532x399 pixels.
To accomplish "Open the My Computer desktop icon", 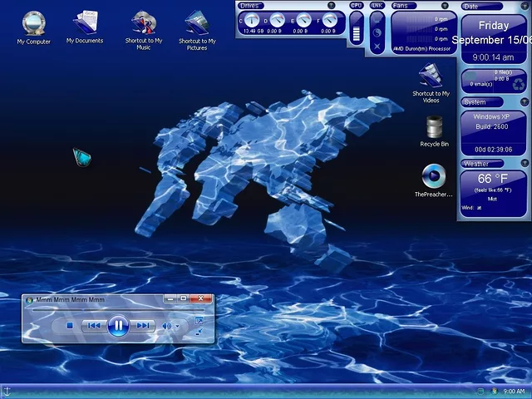I will [x=33, y=23].
